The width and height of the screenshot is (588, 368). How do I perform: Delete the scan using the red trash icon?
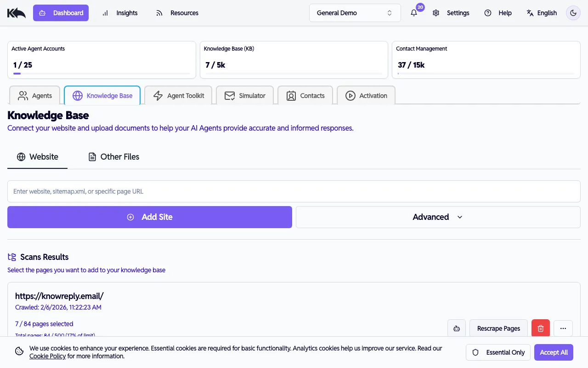[540, 328]
